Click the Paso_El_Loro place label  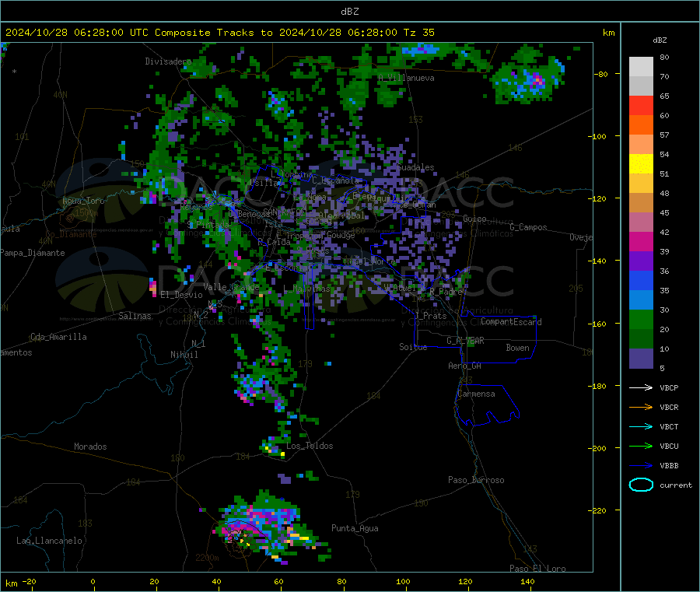coord(537,569)
